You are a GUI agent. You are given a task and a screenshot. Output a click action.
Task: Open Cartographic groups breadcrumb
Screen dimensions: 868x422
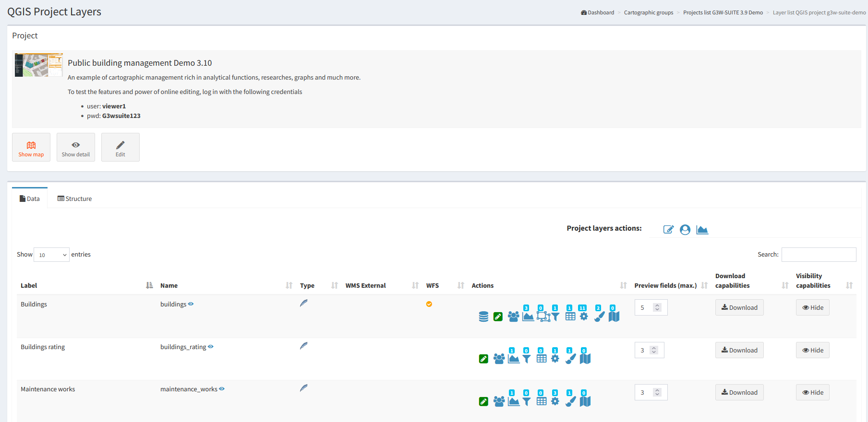pyautogui.click(x=649, y=12)
